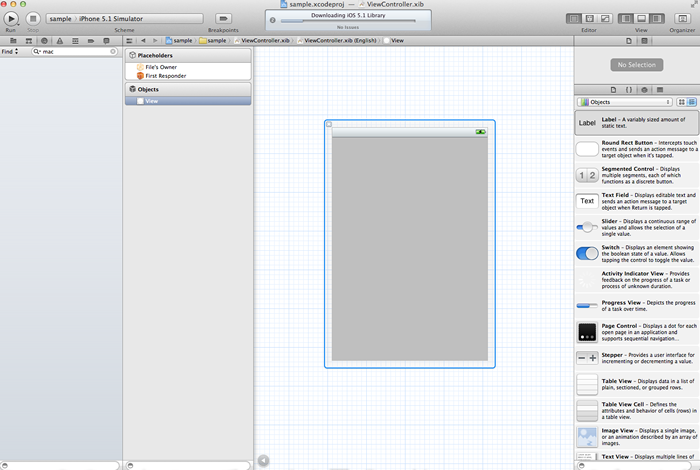Click the View segment in jump bar
Screen dimensions: 700x470
pos(394,41)
